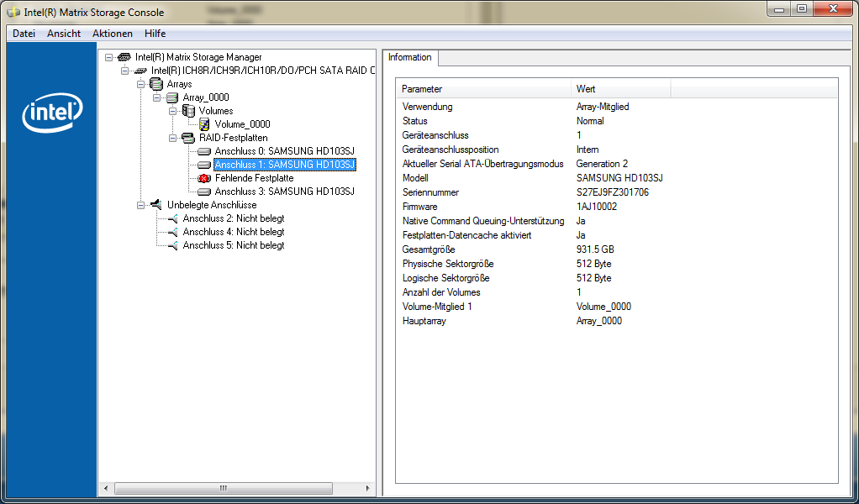Collapse the ICH8R/ICH9R SATA RAID controller node

click(x=124, y=71)
